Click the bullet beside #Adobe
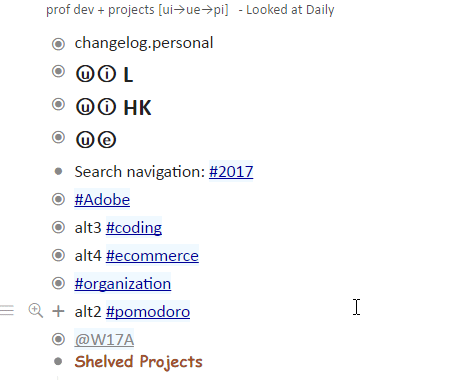The image size is (466, 380). 58,199
